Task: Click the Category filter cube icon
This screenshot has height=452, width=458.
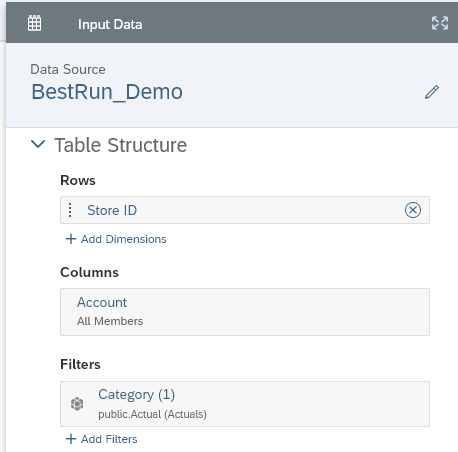Action: pos(77,404)
